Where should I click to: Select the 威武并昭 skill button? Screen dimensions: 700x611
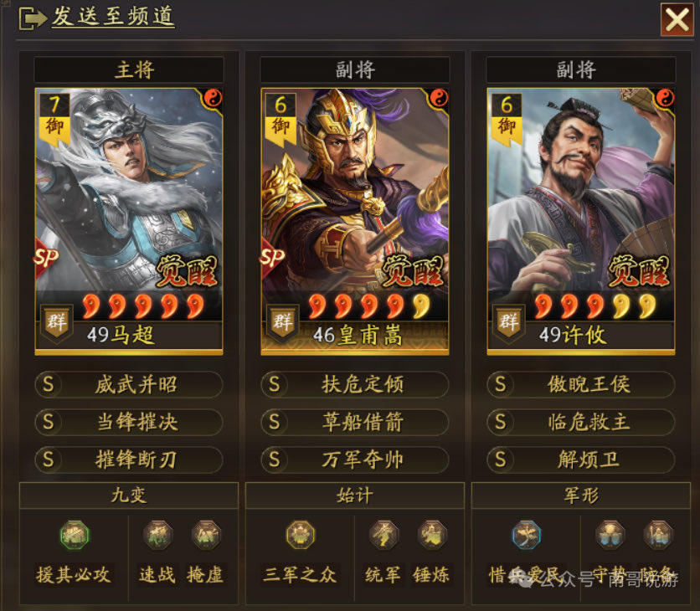[129, 384]
